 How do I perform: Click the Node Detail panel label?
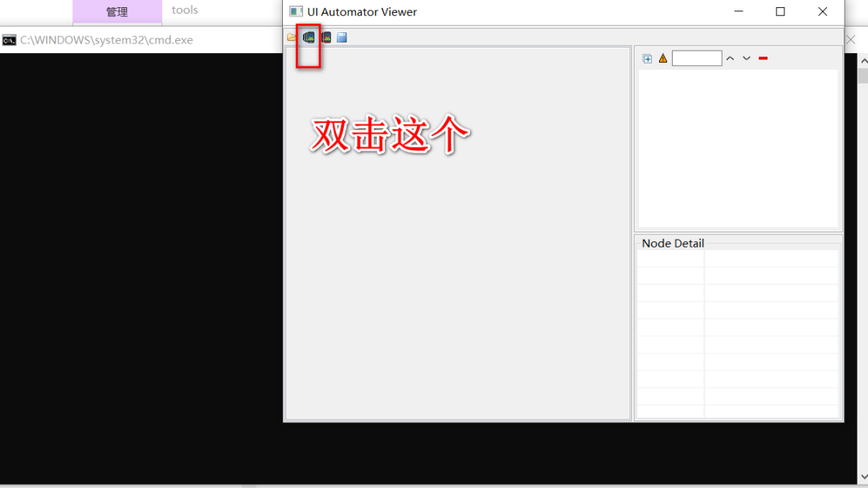point(673,243)
